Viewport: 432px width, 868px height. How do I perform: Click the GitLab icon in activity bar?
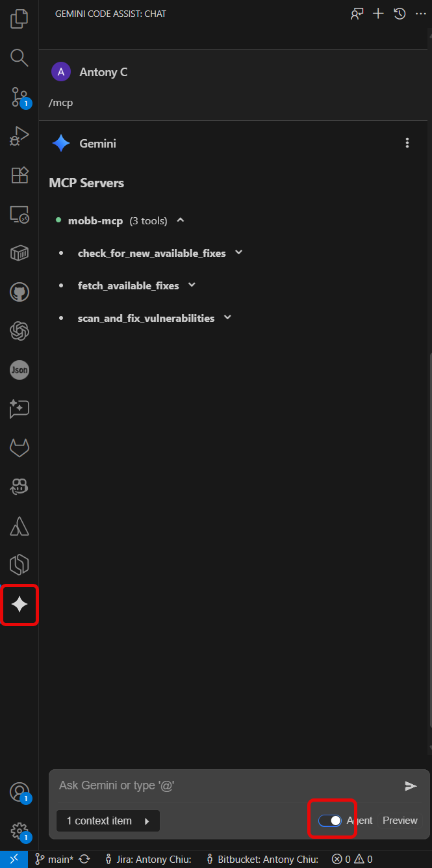click(19, 448)
